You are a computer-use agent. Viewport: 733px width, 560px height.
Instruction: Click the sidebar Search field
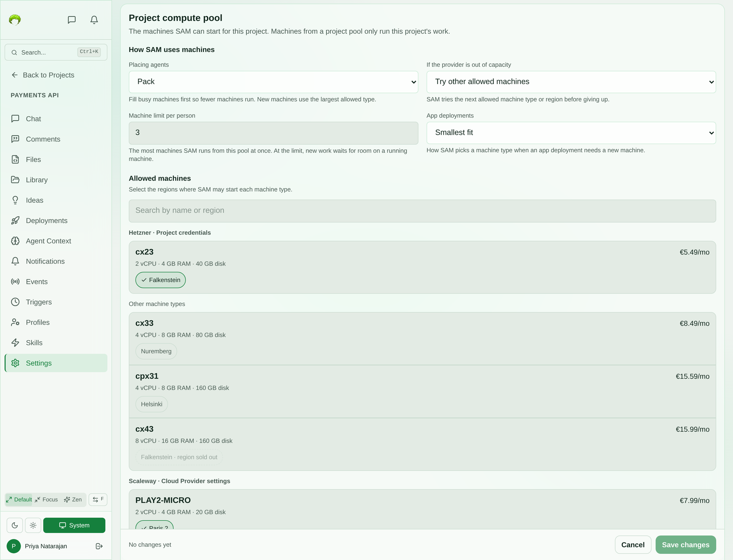tap(56, 52)
